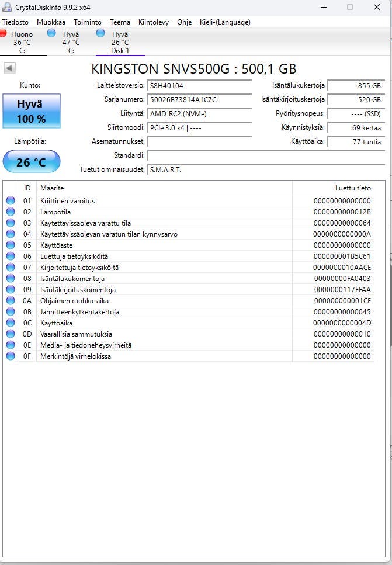Screen dimensions: 392x565
Task: Open the Ohje menu
Action: point(184,22)
